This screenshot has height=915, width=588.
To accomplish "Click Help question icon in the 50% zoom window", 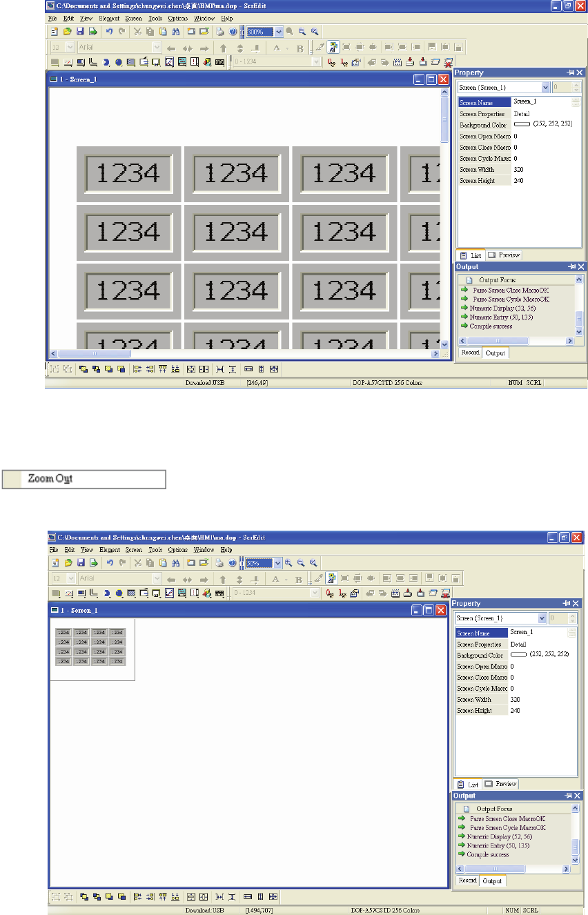I will point(233,562).
